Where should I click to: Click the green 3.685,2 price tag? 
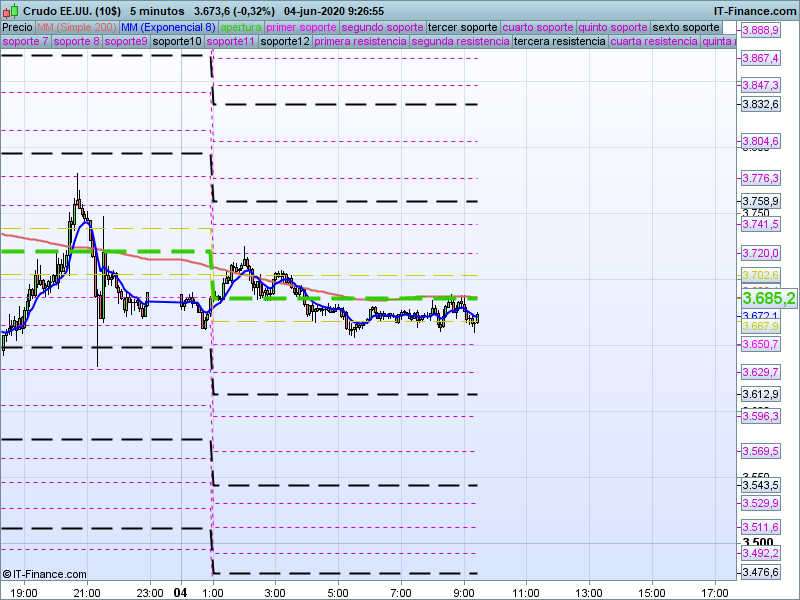point(768,298)
